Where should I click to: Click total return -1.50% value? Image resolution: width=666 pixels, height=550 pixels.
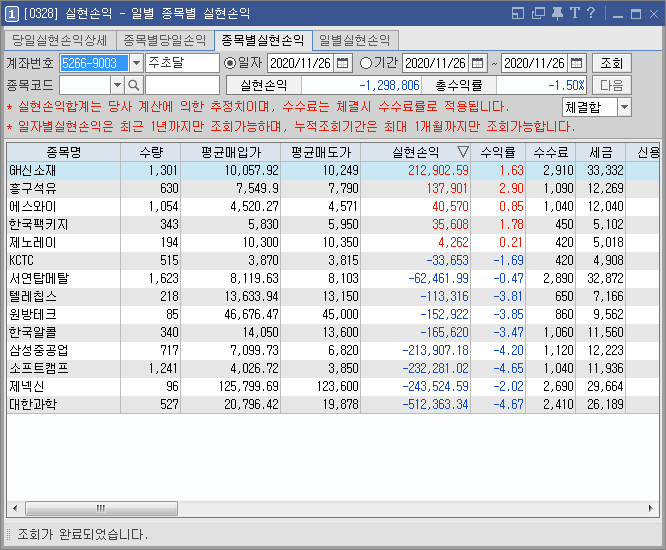pyautogui.click(x=542, y=85)
